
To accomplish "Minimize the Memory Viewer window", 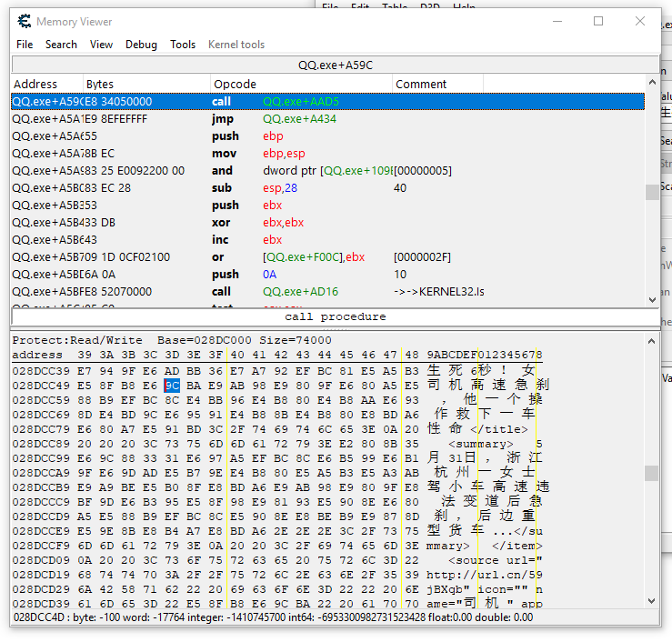I will coord(557,21).
